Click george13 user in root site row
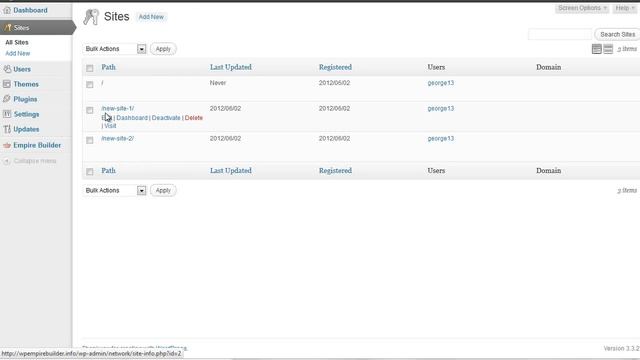The height and width of the screenshot is (360, 640). tap(441, 83)
